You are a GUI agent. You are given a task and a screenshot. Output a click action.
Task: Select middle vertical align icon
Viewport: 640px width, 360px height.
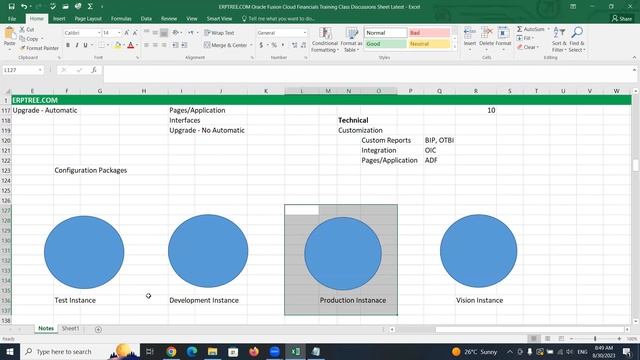(x=155, y=33)
